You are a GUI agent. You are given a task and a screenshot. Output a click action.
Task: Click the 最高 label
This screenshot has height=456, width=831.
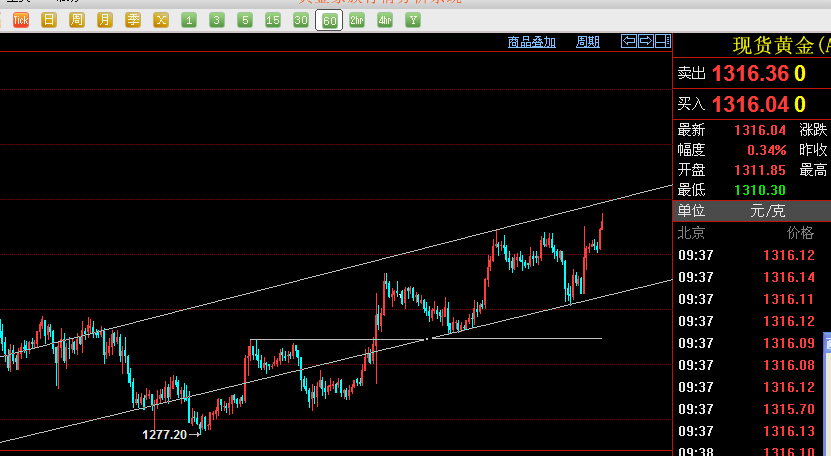[x=814, y=170]
